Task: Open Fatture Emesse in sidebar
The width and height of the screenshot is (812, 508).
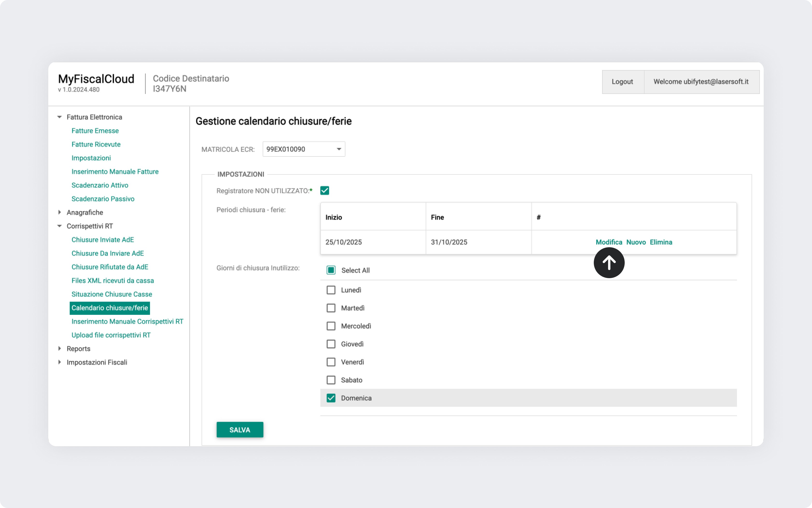Action: (x=95, y=131)
